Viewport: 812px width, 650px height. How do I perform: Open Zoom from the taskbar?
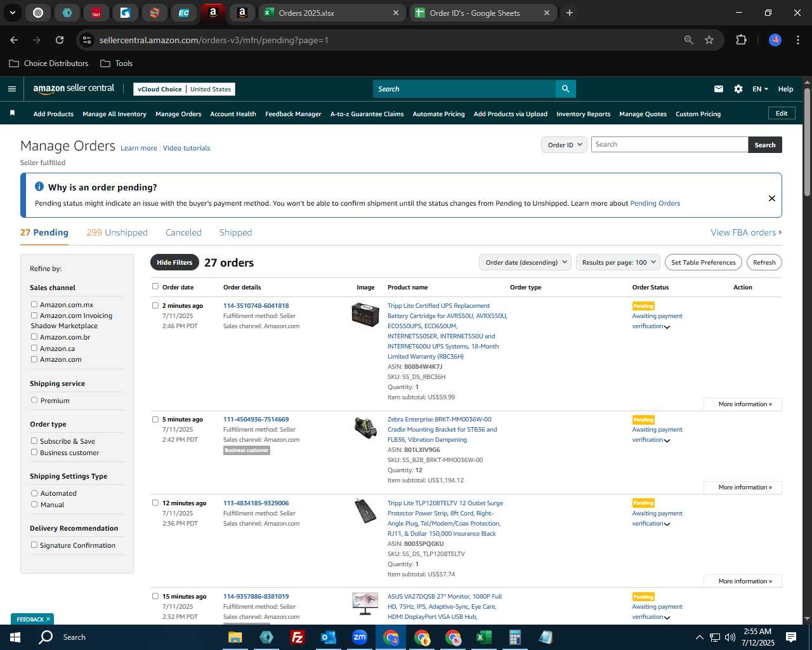coord(360,637)
